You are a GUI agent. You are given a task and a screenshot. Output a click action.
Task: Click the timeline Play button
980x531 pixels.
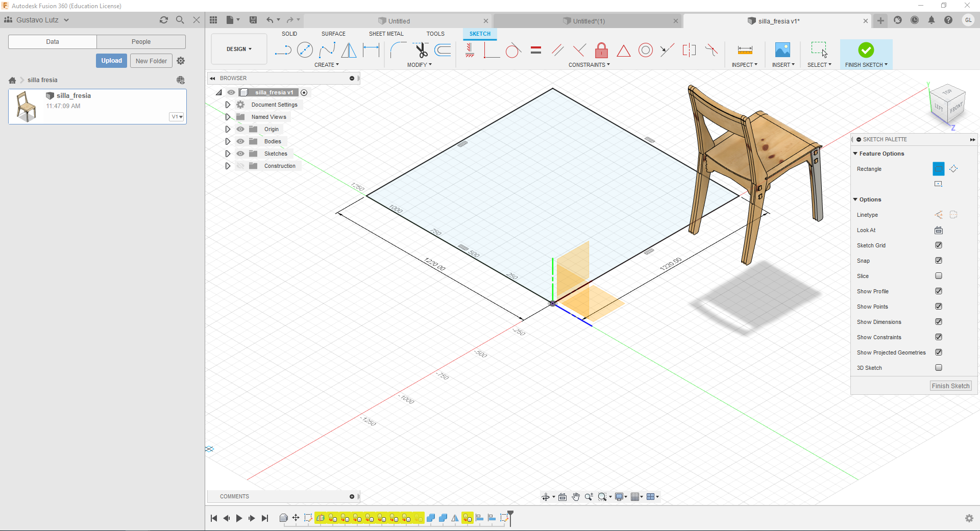point(239,518)
